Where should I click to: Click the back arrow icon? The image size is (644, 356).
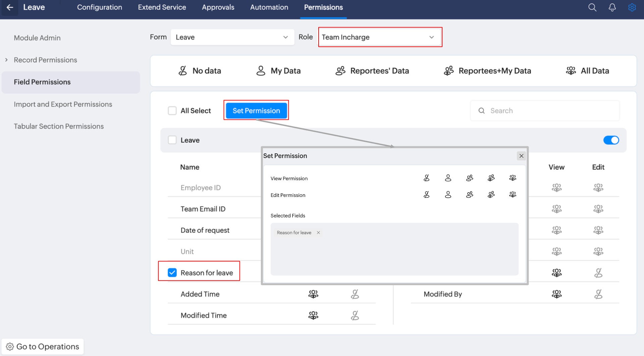tap(10, 7)
